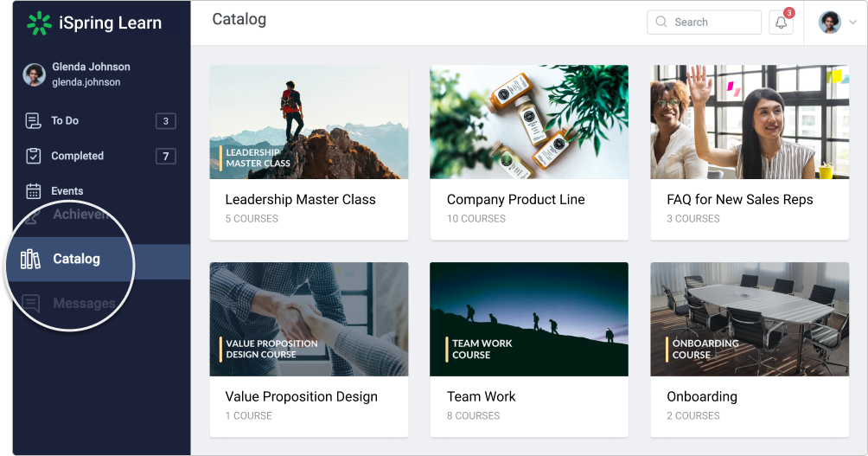The width and height of the screenshot is (868, 456).
Task: Open the To Do checklist icon
Action: 34,121
